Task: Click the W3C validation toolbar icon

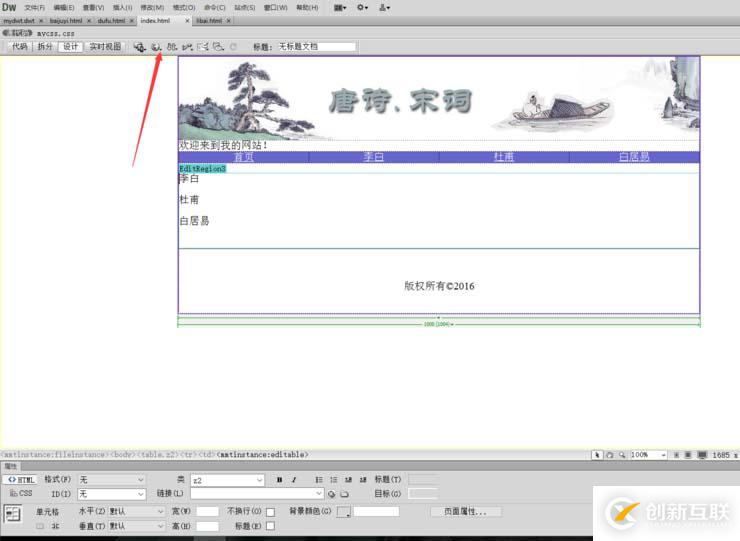Action: click(187, 47)
